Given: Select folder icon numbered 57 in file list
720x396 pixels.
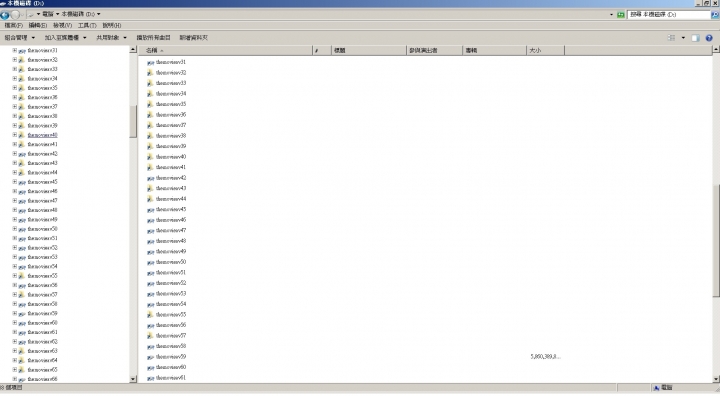Looking at the screenshot, I should 150,336.
